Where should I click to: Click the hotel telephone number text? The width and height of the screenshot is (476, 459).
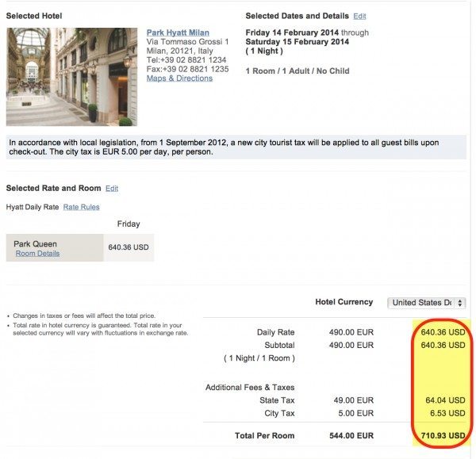click(x=186, y=59)
